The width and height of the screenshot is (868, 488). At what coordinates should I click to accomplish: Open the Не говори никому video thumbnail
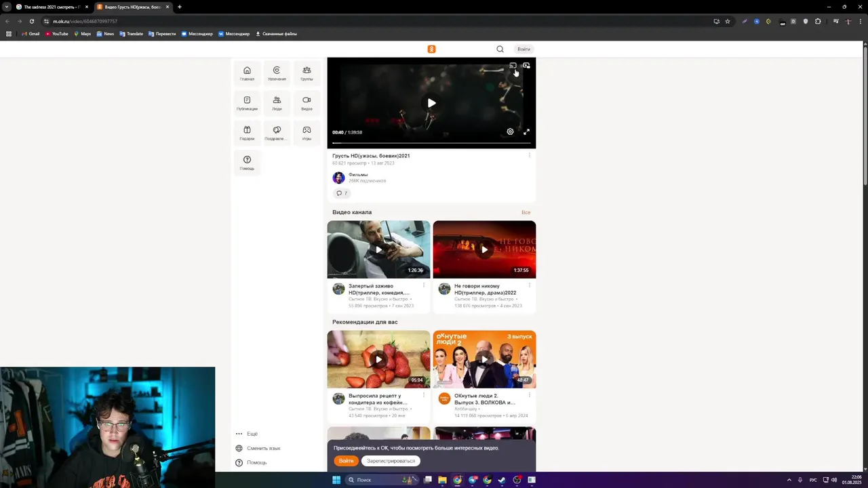pos(484,249)
